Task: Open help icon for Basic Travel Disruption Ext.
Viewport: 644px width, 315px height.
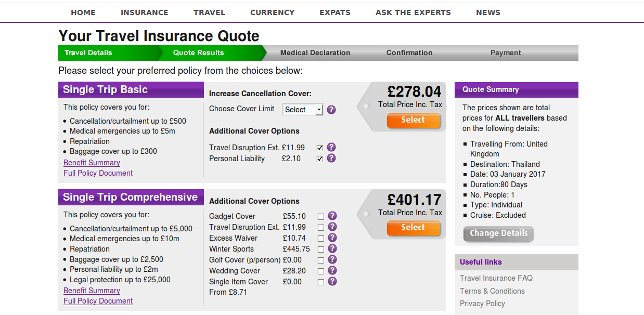Action: 331,148
